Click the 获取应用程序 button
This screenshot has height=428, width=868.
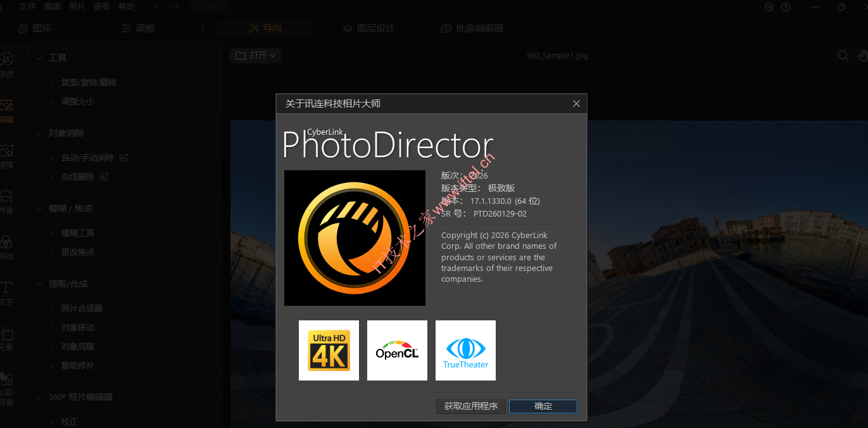470,406
